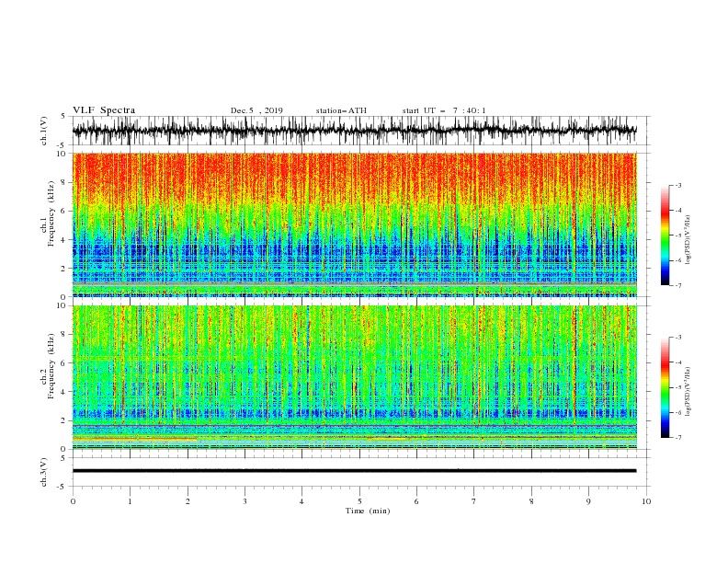
Task: Click the "5" tick of ch.1(V) axis
Action: click(x=63, y=117)
